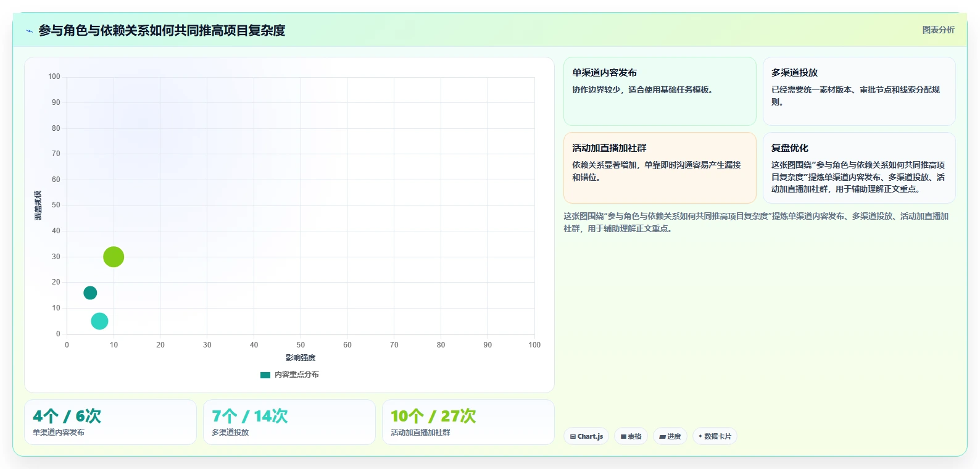980x469 pixels.
Task: Click the 覆盖规模 y-axis label
Action: pyautogui.click(x=38, y=205)
